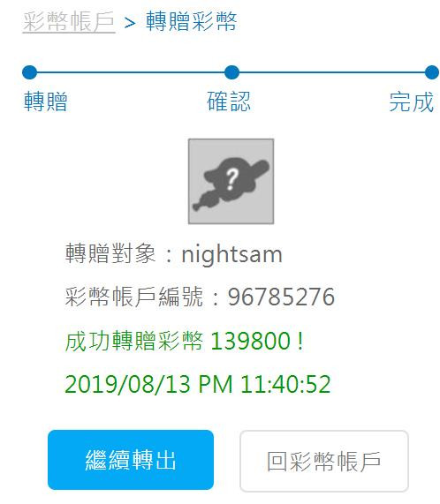Select the recipient avatar placeholder image
This screenshot has height=504, width=440.
tap(231, 181)
